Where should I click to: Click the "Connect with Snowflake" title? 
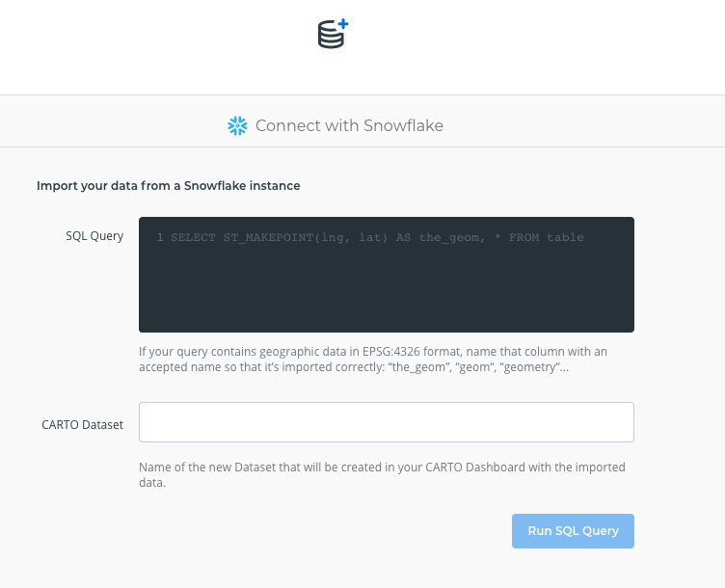(x=348, y=125)
